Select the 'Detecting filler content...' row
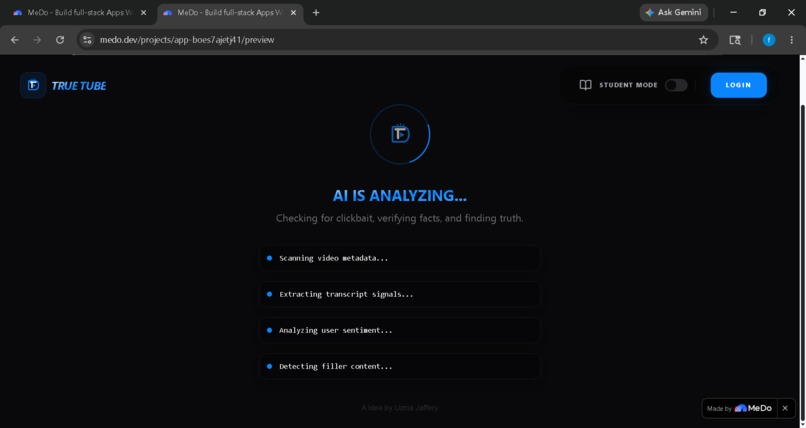Screen dimensions: 806x428 [400, 366]
